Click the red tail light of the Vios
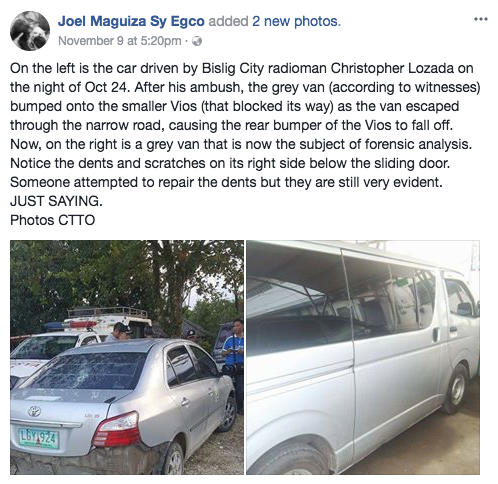 pos(117,430)
